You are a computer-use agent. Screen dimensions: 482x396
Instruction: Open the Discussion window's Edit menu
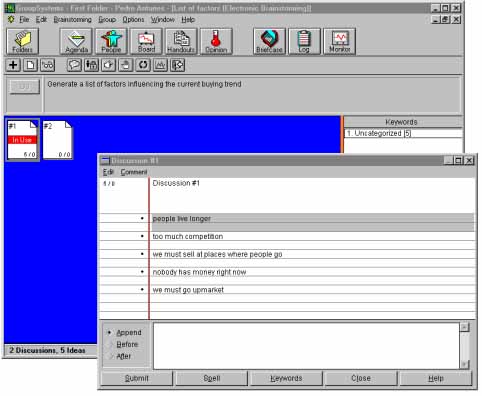pos(108,172)
